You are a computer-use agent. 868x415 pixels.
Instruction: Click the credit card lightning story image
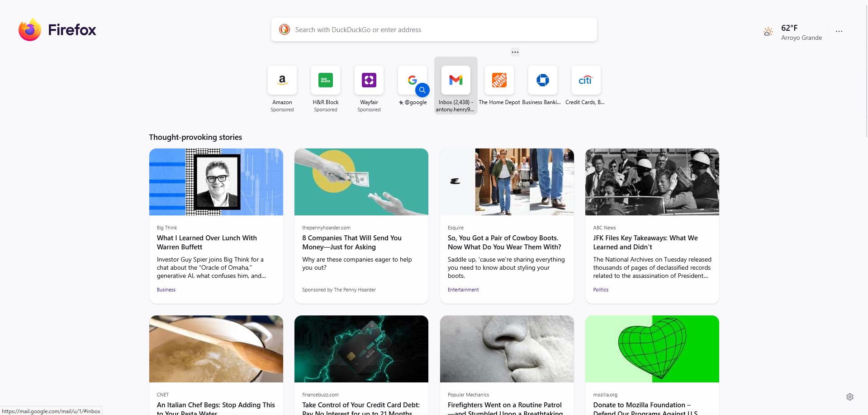pyautogui.click(x=361, y=349)
